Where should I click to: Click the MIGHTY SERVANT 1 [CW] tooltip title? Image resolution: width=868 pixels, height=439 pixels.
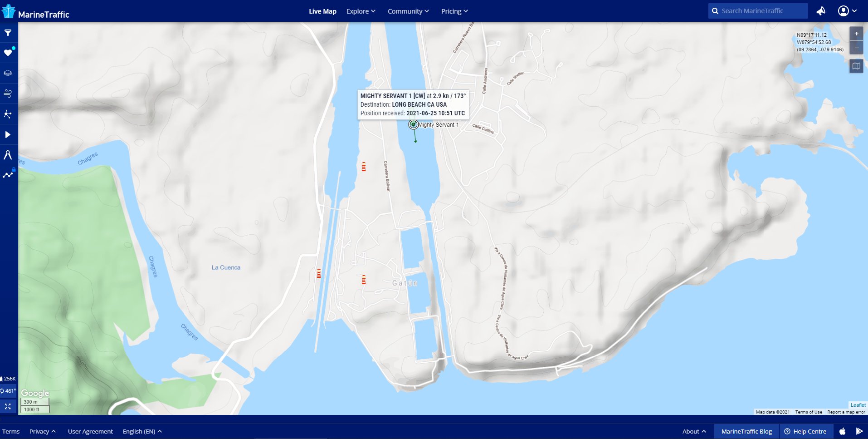click(393, 96)
